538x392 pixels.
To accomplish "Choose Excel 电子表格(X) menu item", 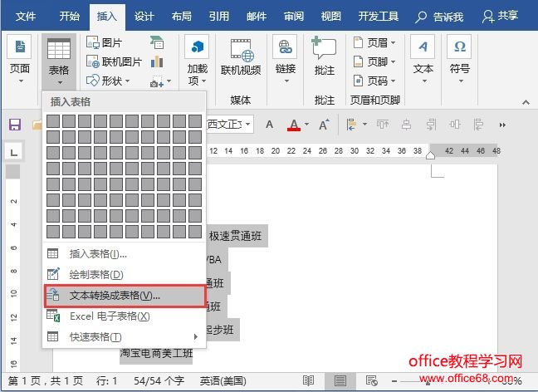I will tap(125, 316).
